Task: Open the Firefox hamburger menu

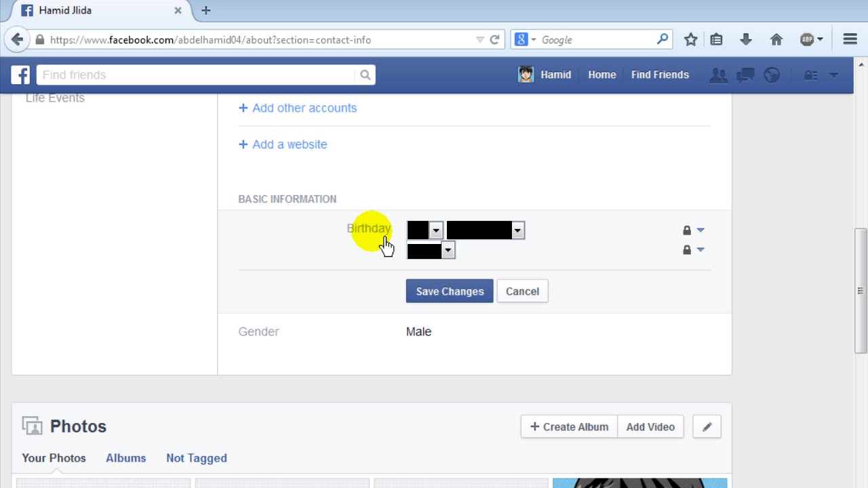Action: tap(850, 39)
